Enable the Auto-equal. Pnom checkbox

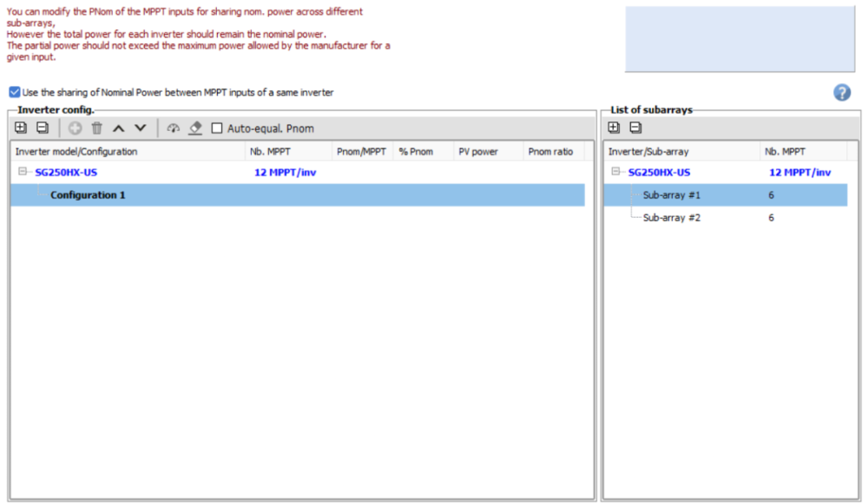pyautogui.click(x=217, y=128)
